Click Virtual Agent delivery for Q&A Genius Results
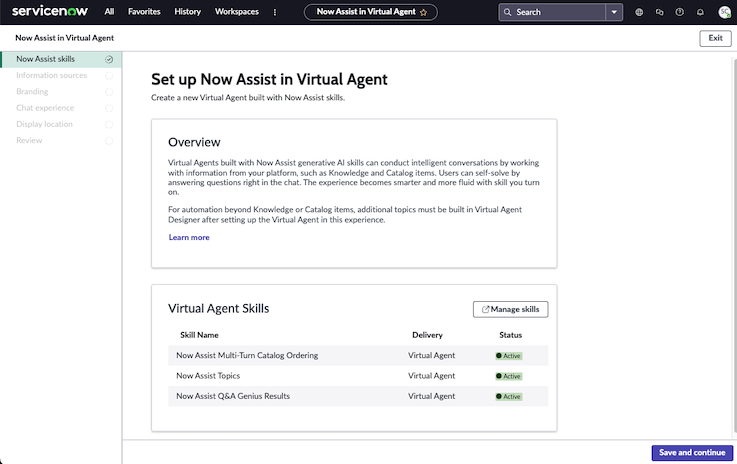Image resolution: width=737 pixels, height=464 pixels. click(x=431, y=396)
